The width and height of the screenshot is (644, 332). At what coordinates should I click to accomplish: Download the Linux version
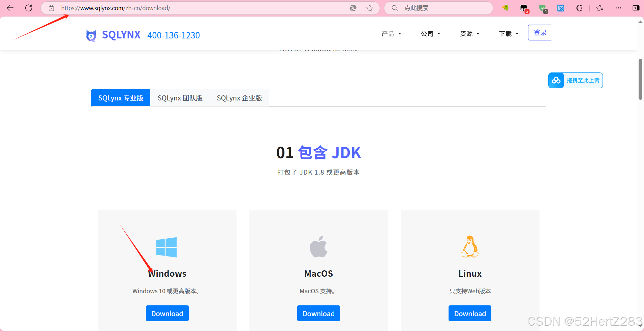pyautogui.click(x=470, y=313)
